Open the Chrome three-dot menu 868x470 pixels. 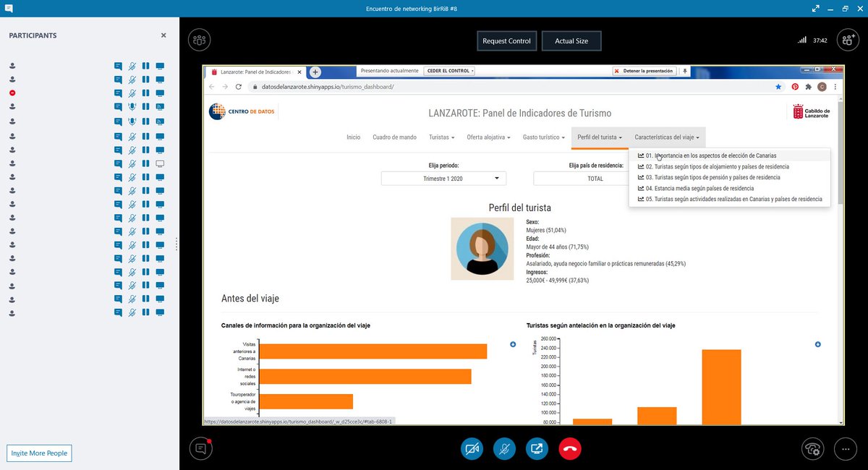tap(835, 86)
